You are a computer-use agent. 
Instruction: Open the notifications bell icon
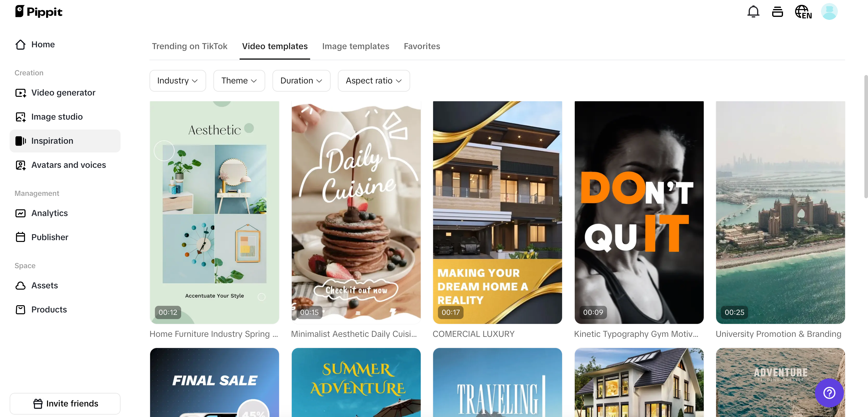point(753,12)
